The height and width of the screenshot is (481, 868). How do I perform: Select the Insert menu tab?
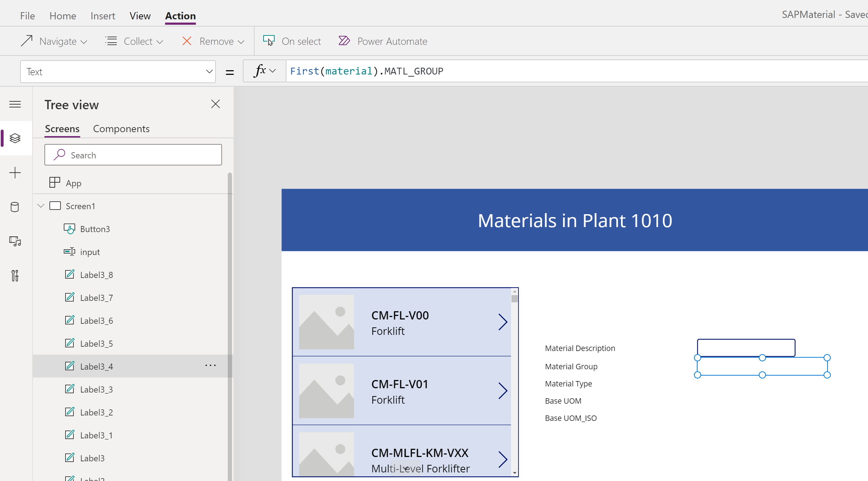coord(102,15)
